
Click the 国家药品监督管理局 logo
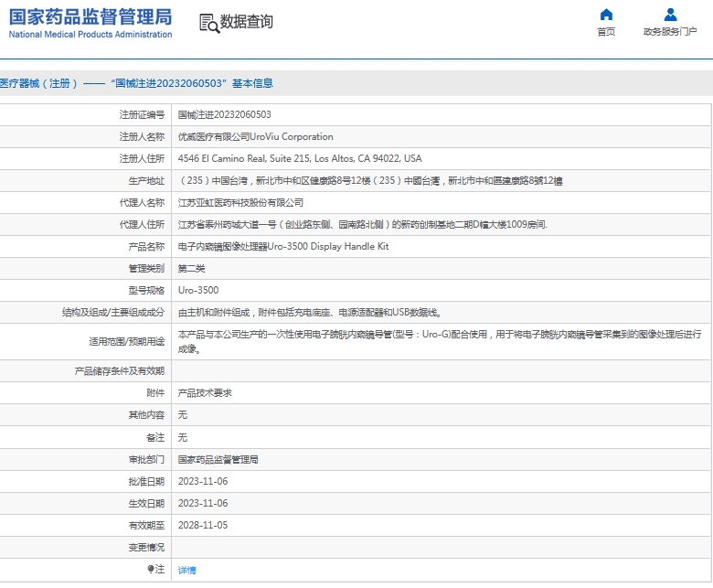tap(90, 23)
